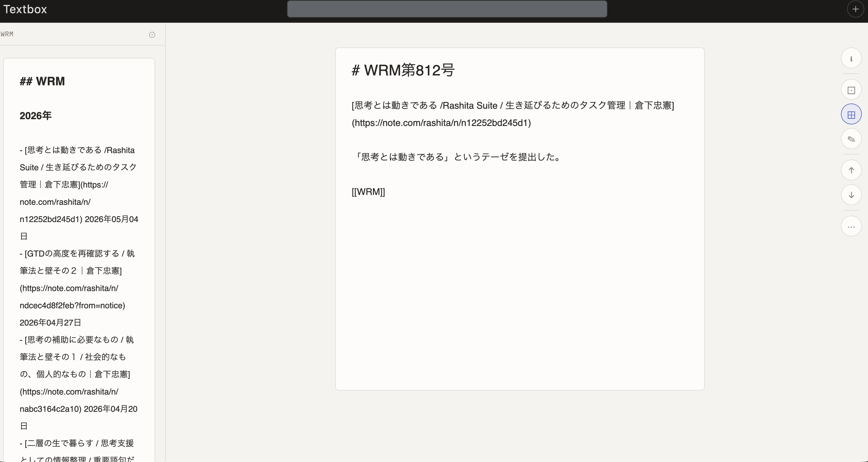
Task: Click the circle target icon beside WRM
Action: pyautogui.click(x=152, y=35)
